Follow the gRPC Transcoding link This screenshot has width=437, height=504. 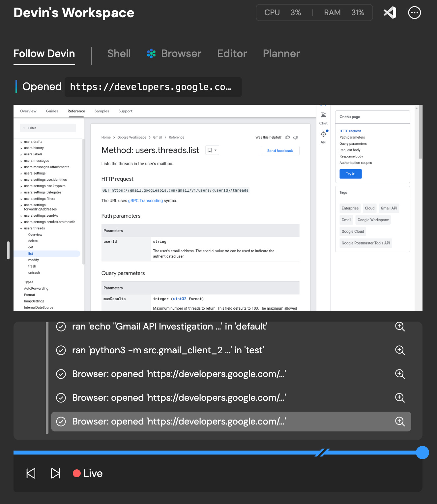click(145, 201)
